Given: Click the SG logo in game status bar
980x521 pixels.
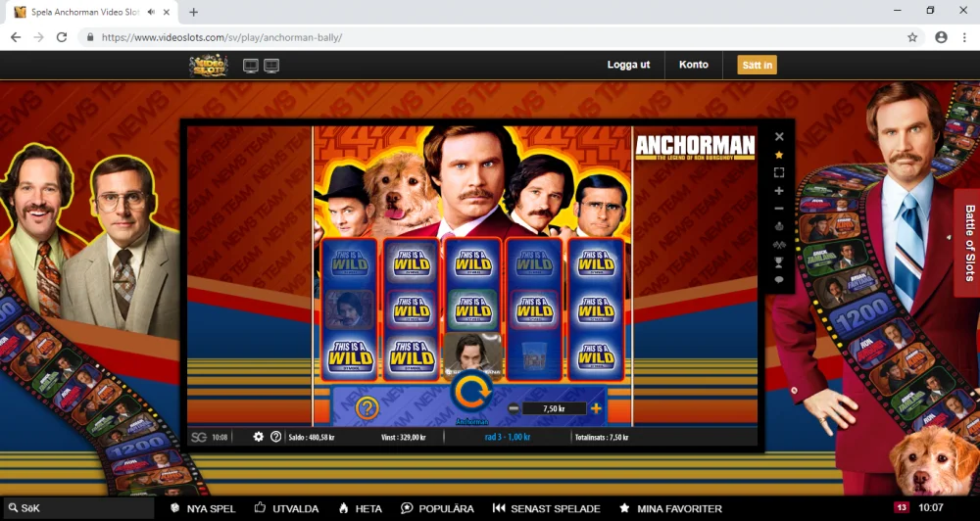Looking at the screenshot, I should [x=199, y=438].
